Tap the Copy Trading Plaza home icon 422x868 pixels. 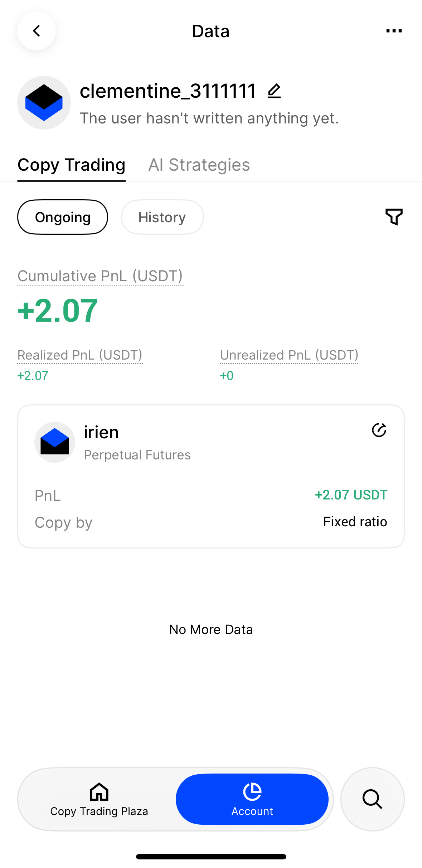click(x=99, y=791)
